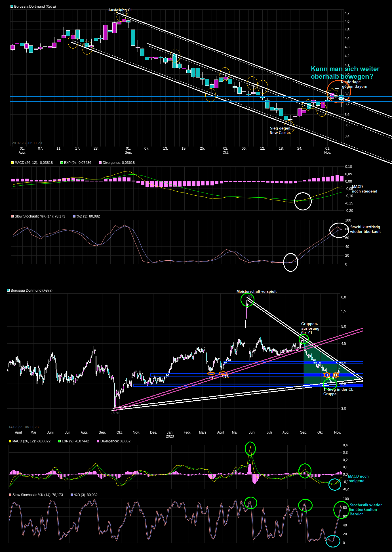Click '%D (3): 80,082' label in lower chart
This screenshot has height=552, width=392.
(86, 495)
